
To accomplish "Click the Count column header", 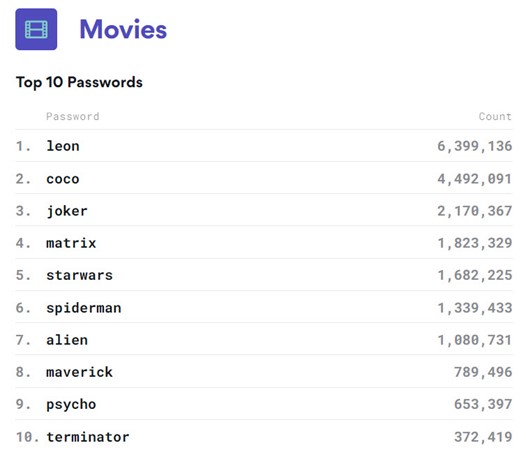I will point(495,116).
